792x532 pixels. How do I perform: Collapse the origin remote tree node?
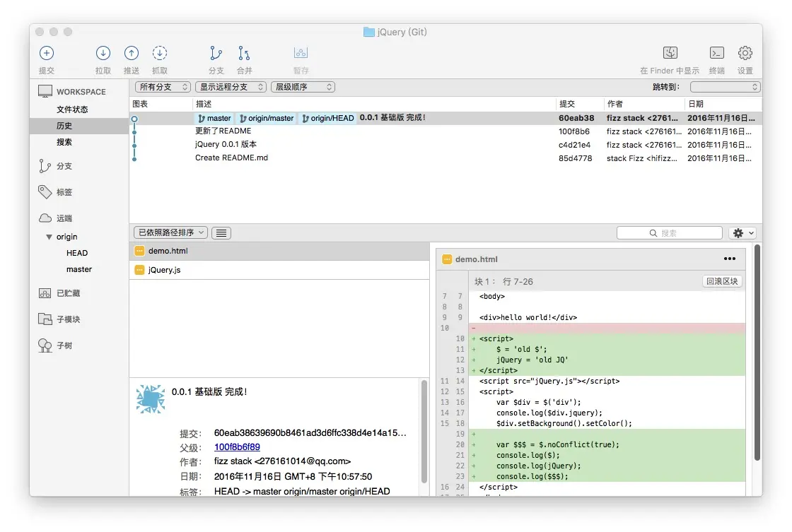(x=49, y=237)
